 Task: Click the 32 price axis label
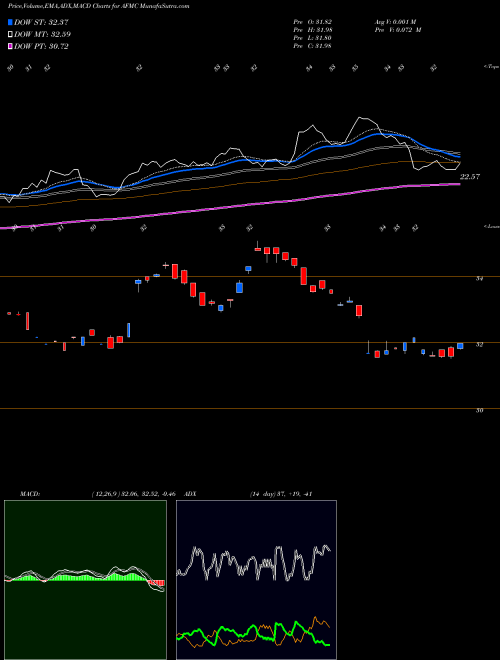pyautogui.click(x=479, y=344)
